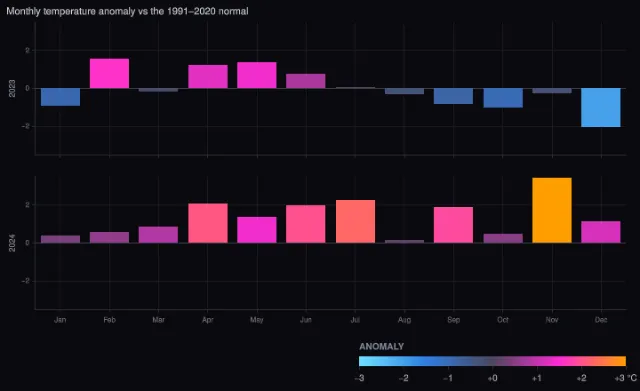Select the February 2023 pink bar
This screenshot has width=640, height=391.
pyautogui.click(x=109, y=73)
